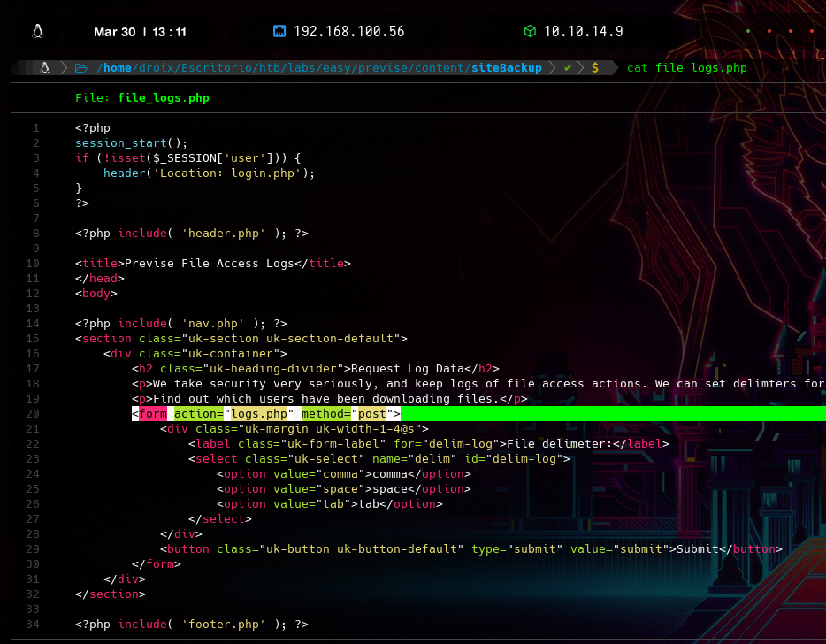Click the ethernet network icon beside 192.168.100.56
Screen dimensions: 826x644
tap(279, 32)
